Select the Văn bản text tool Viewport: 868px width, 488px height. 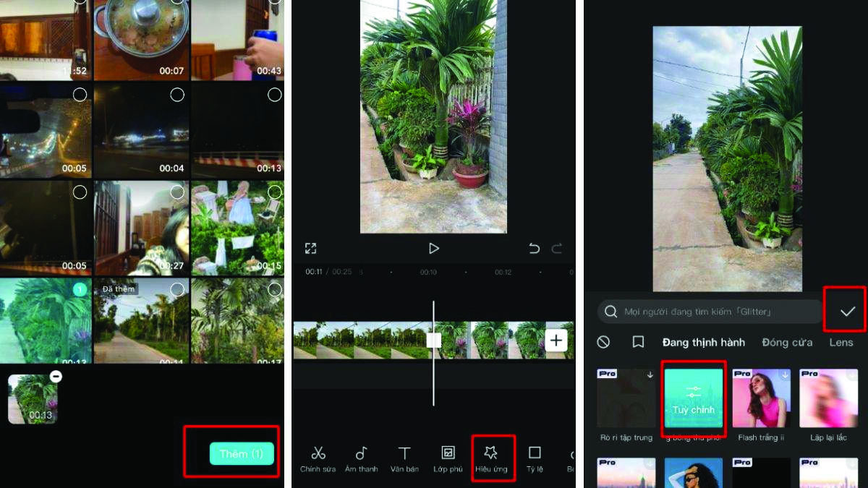coord(404,459)
